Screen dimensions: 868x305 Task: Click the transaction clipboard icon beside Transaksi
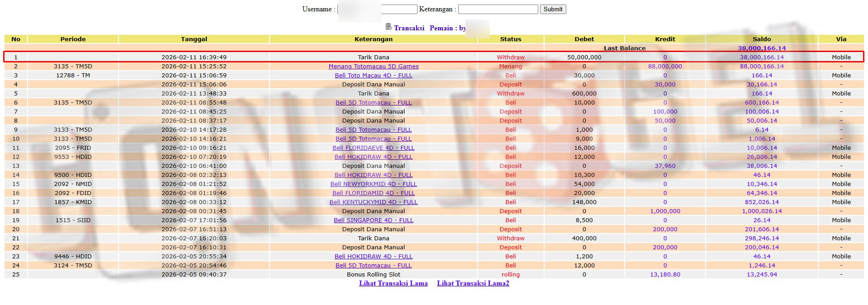pos(389,28)
